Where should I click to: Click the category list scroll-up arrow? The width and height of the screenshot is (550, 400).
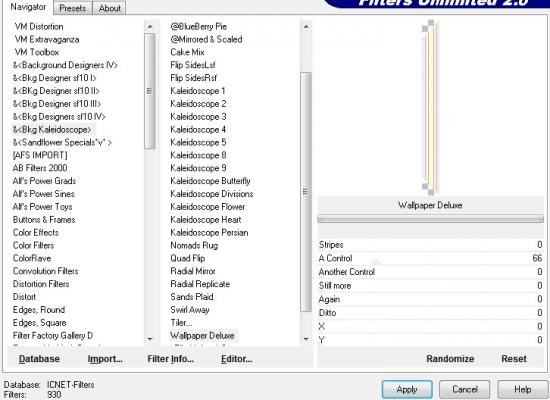pyautogui.click(x=150, y=27)
